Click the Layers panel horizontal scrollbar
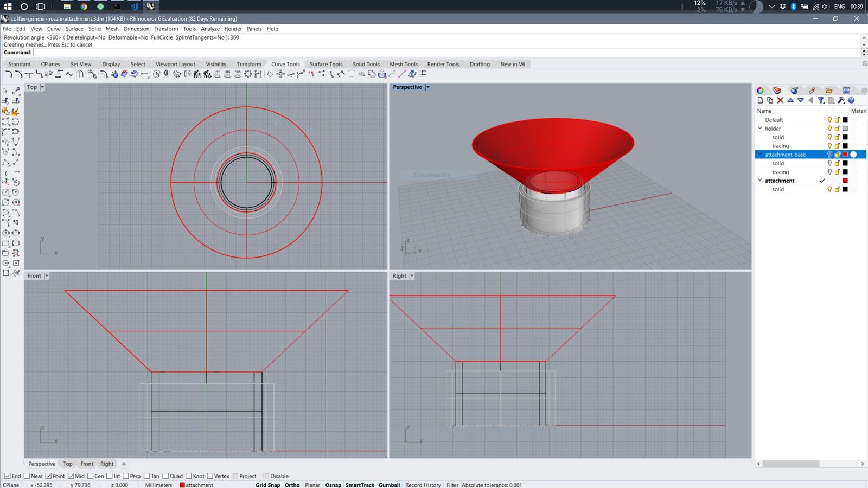The image size is (868, 488). (x=790, y=464)
